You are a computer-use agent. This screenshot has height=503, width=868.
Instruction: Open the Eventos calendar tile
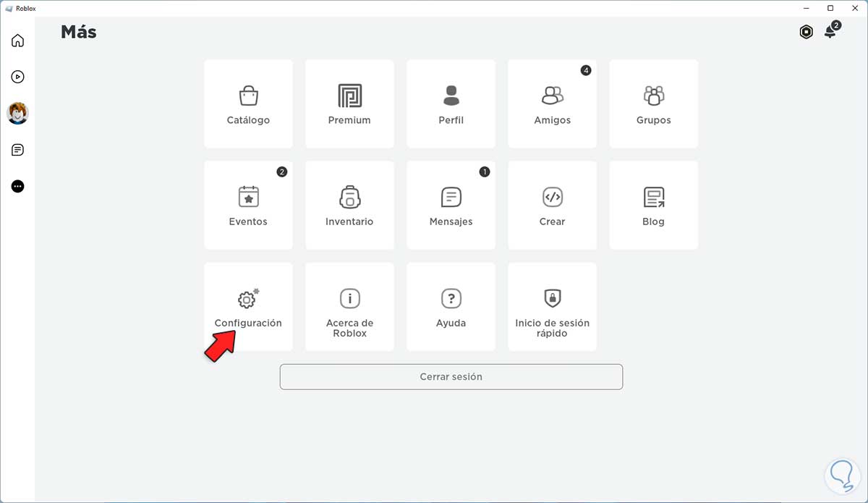pyautogui.click(x=248, y=206)
